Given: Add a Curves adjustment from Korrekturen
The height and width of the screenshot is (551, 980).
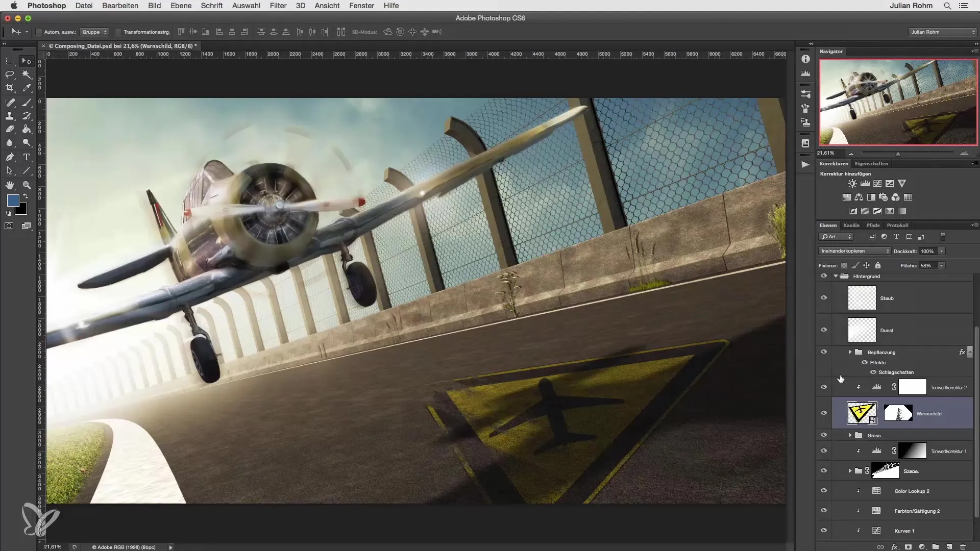Looking at the screenshot, I should pyautogui.click(x=877, y=184).
